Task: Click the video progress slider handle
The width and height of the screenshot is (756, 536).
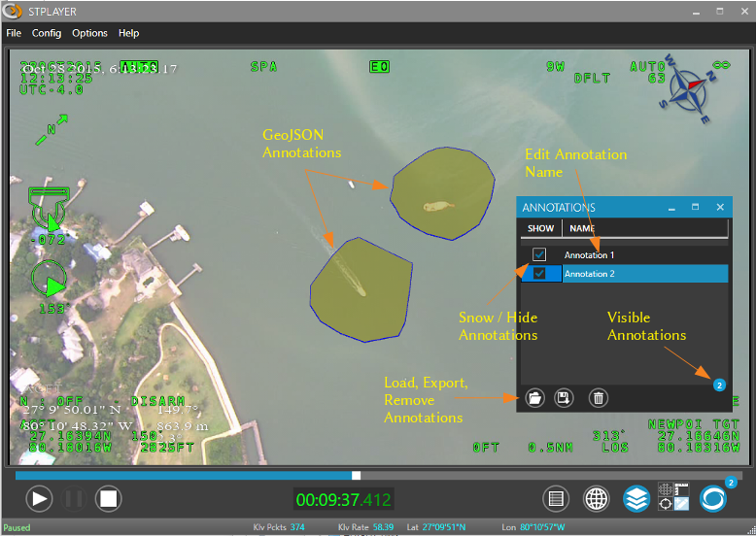Action: 357,475
